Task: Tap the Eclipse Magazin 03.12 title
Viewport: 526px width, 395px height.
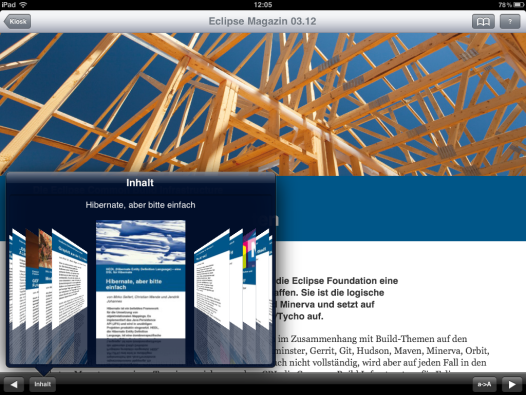Action: point(262,21)
